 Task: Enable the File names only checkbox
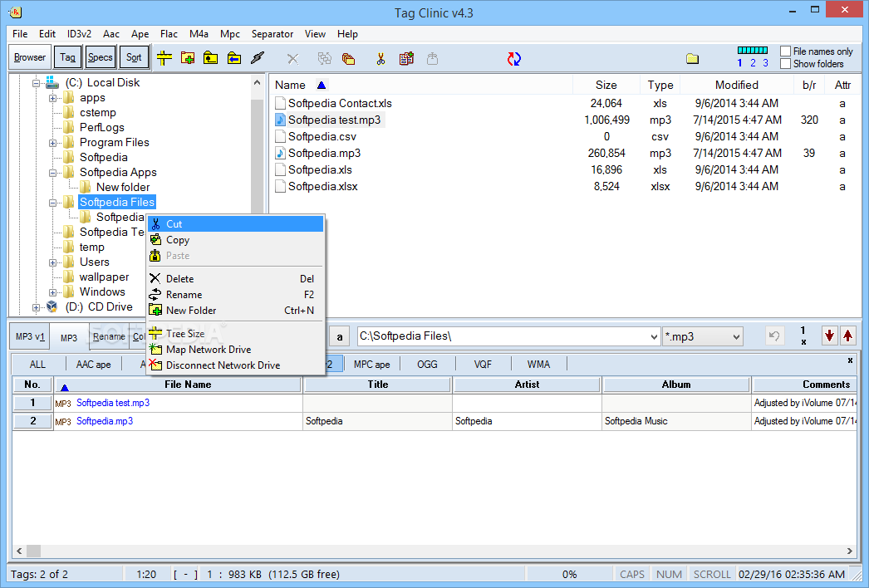coord(785,51)
